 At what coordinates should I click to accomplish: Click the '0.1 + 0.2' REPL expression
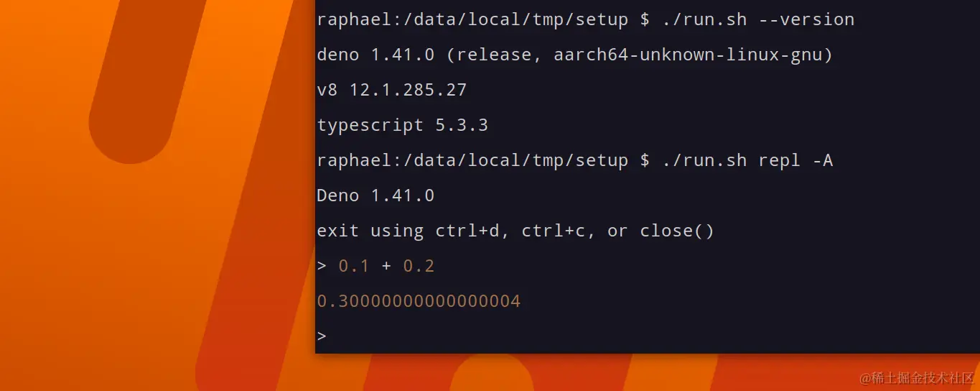click(x=386, y=266)
